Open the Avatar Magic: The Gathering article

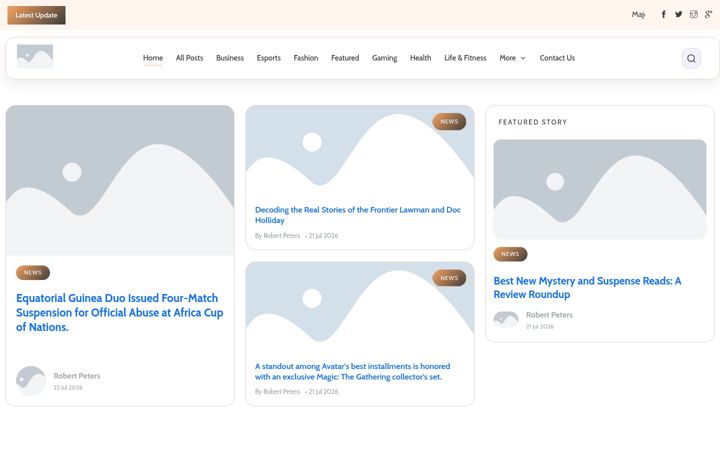(353, 371)
